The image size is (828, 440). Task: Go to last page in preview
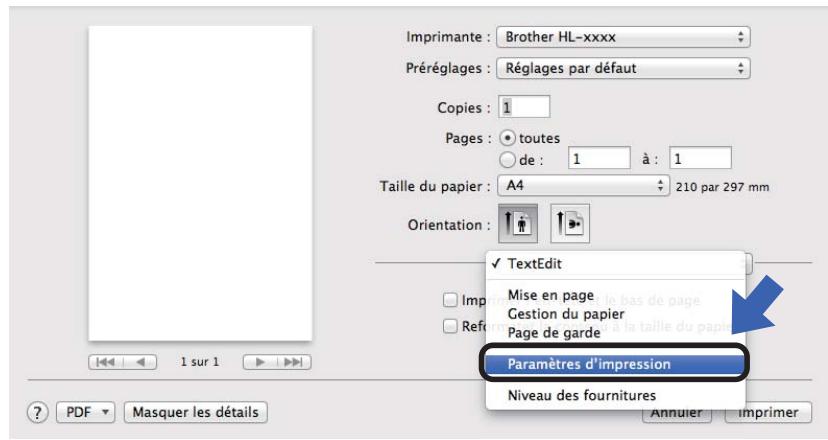(294, 362)
